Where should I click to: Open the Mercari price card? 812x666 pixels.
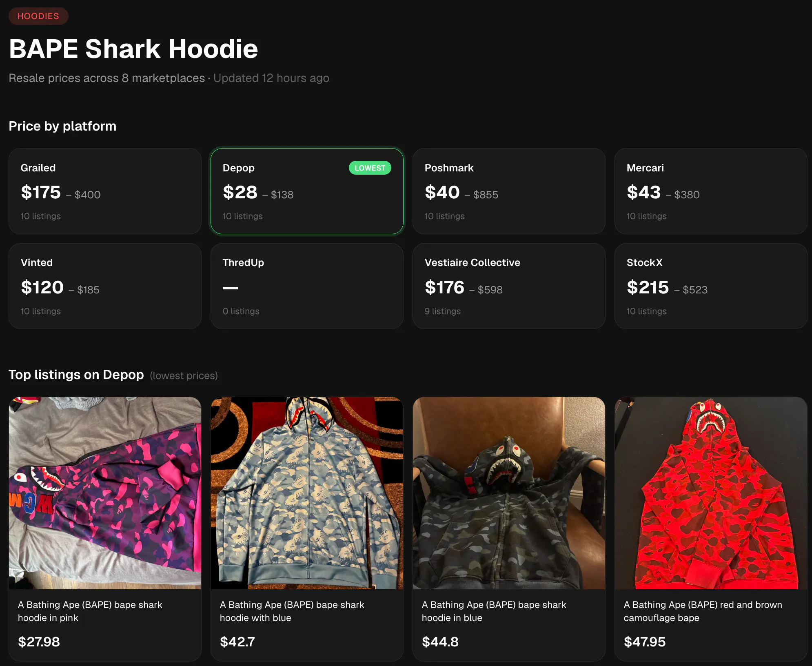coord(711,191)
